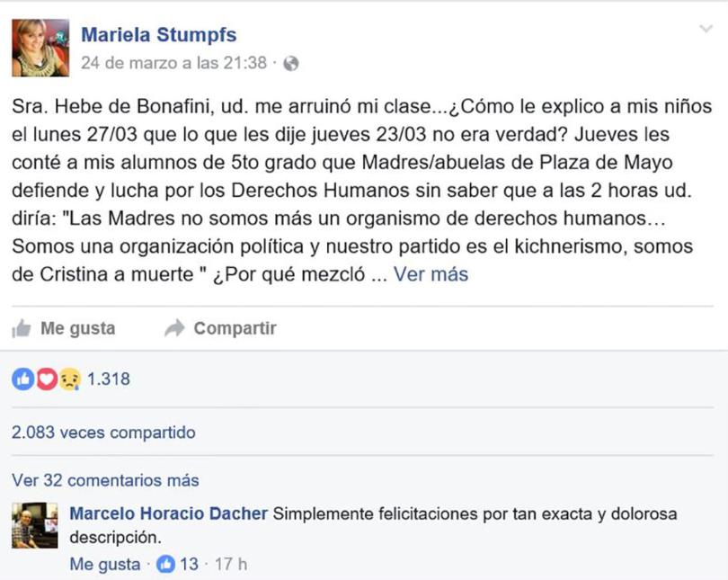This screenshot has height=580, width=728.
Task: Click Mariela Stumpfs profile picture
Action: point(40,48)
